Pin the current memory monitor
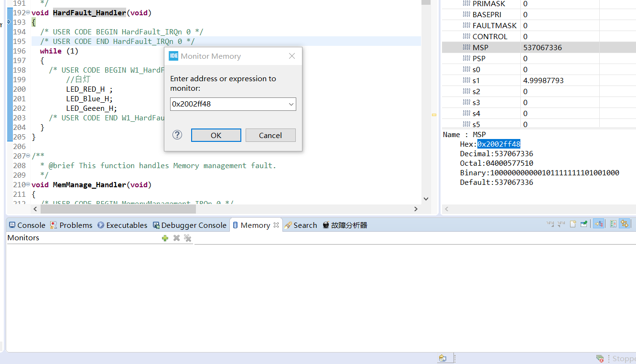 point(583,224)
